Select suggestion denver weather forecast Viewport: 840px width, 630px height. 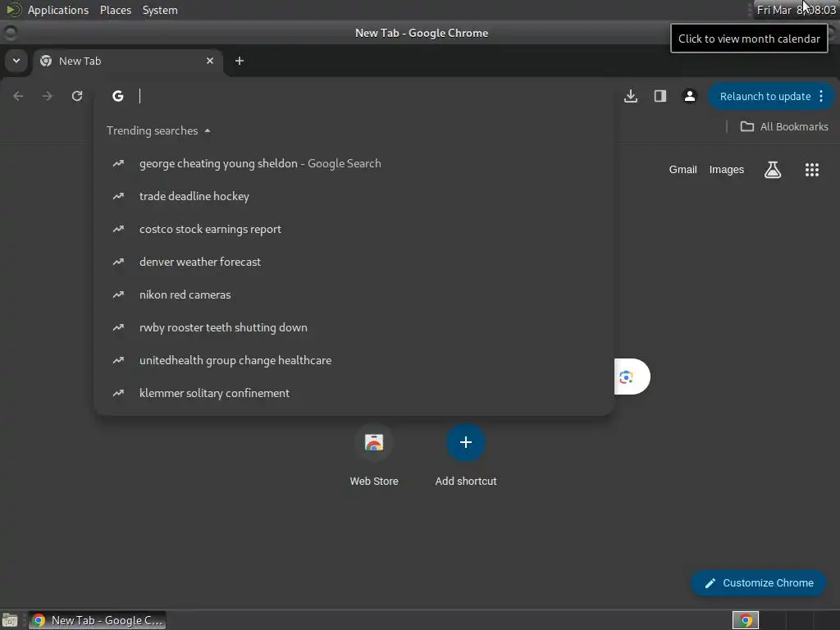[354, 262]
